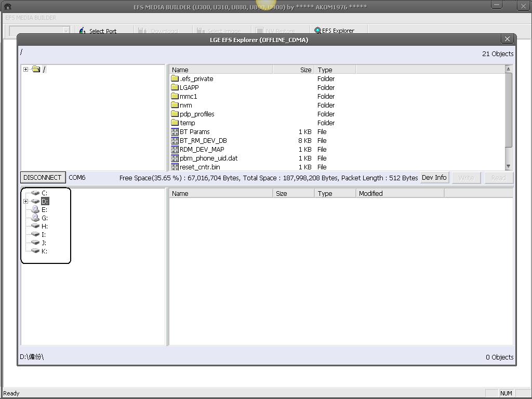Viewport: 532px width, 399px height.
Task: Click the temp folder icon
Action: (175, 123)
